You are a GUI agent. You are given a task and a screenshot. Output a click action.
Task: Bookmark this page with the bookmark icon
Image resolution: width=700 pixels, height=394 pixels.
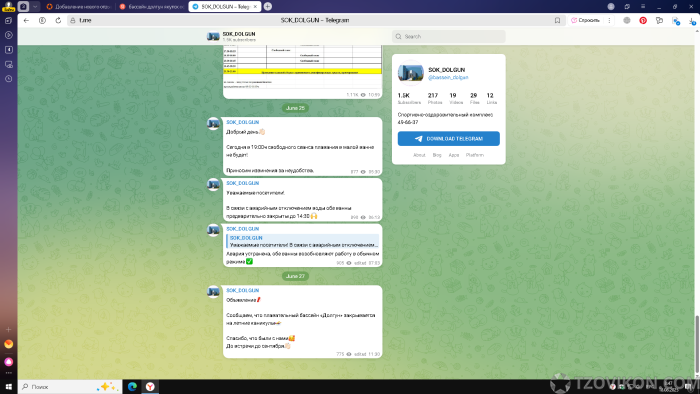click(x=557, y=20)
